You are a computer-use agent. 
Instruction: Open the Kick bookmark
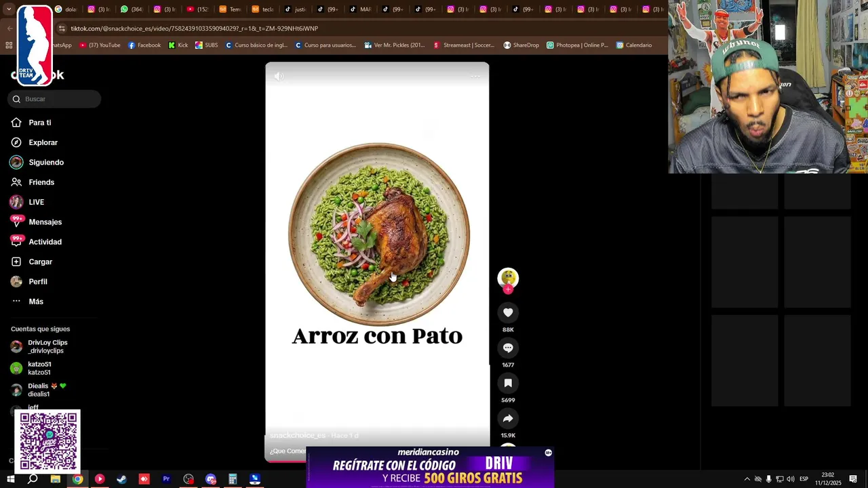pos(178,45)
